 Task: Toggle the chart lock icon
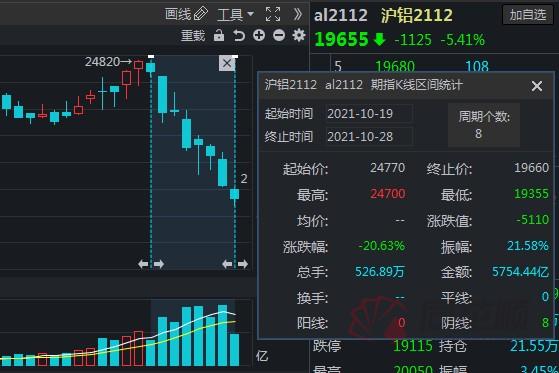pos(219,35)
